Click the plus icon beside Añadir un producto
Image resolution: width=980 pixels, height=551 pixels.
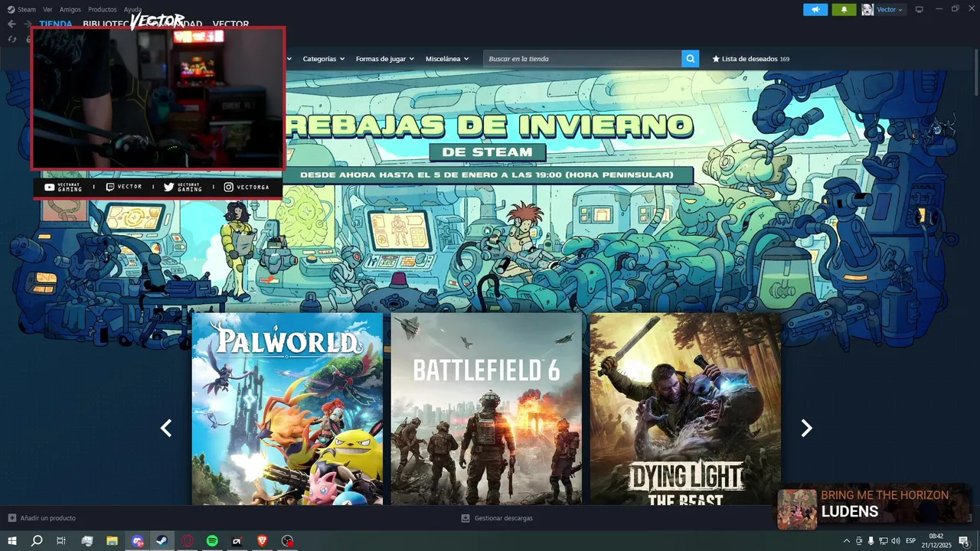point(11,518)
